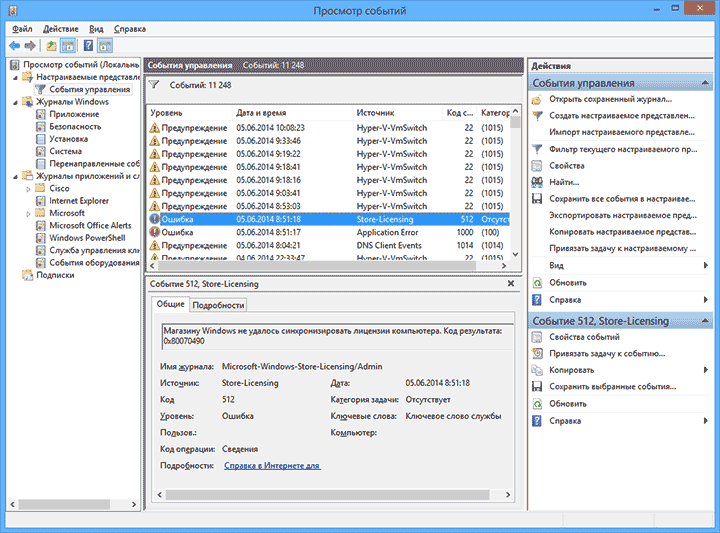Click the up-one-level folder toolbar icon
Viewport: 720px width, 533px height.
coord(51,45)
